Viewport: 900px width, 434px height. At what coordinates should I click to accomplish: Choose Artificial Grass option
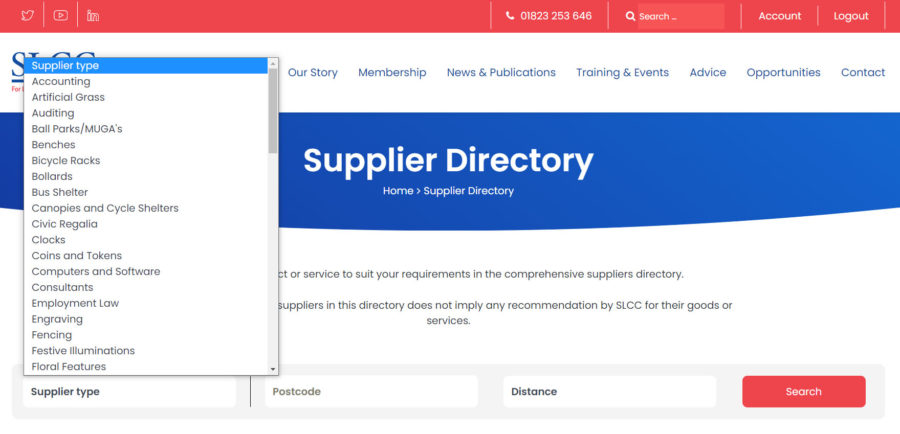point(146,97)
